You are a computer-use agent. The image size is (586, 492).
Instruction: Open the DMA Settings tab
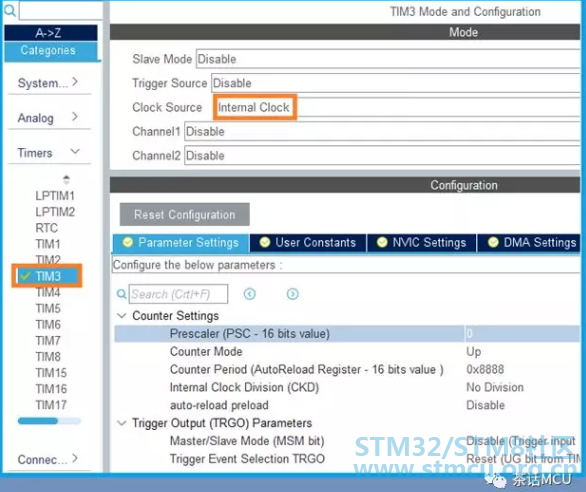(x=529, y=243)
